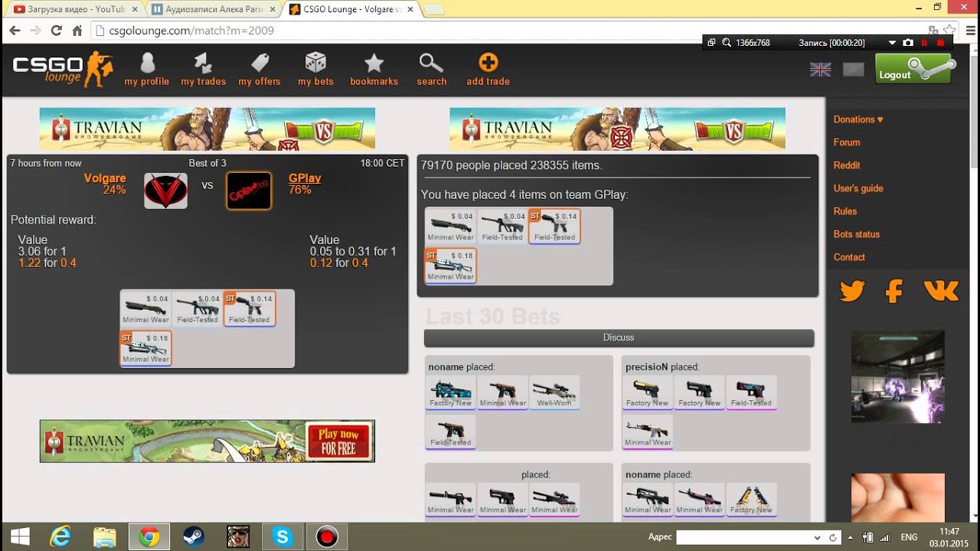Open the File Explorer taskbar icon
Viewport: 980px width, 551px height.
tap(105, 537)
